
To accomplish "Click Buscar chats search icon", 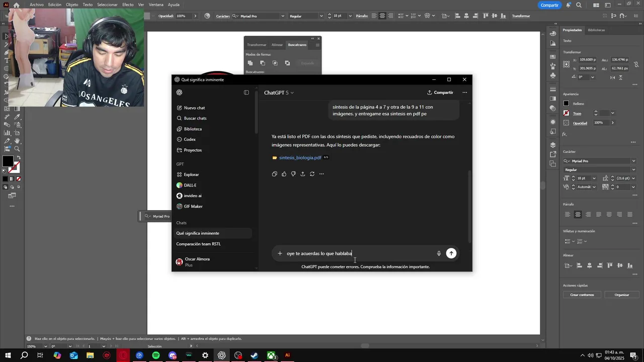I will click(179, 118).
